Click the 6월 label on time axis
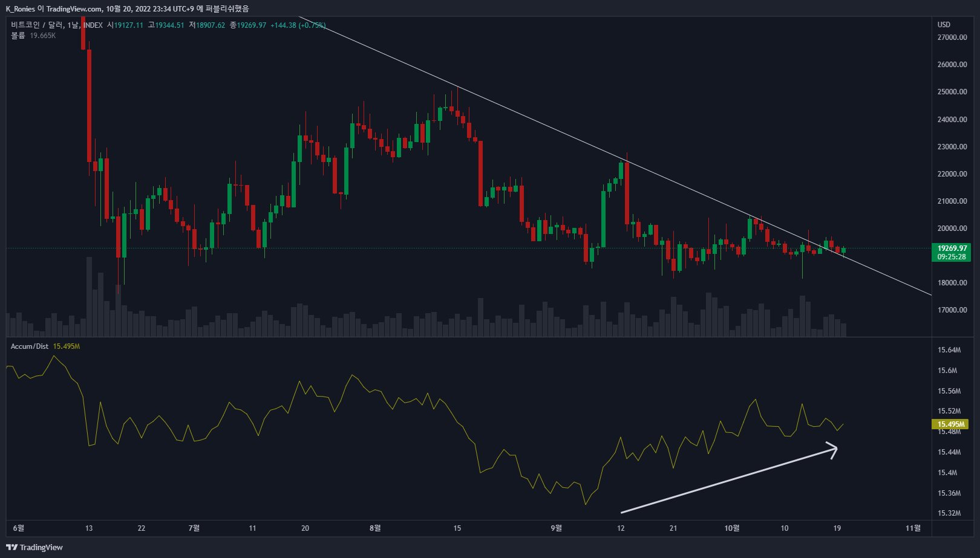 click(x=19, y=528)
